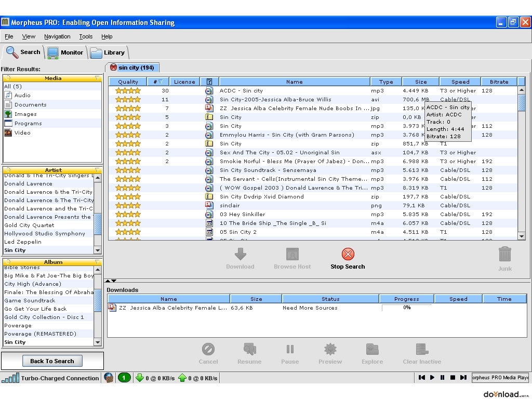Sort results by Bitrate column header
This screenshot has height=399, width=532.
coord(499,82)
